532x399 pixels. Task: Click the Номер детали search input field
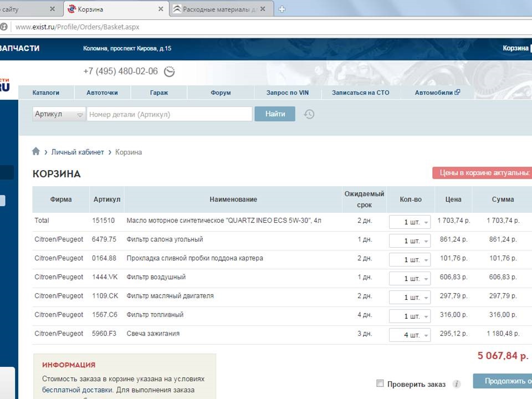170,114
